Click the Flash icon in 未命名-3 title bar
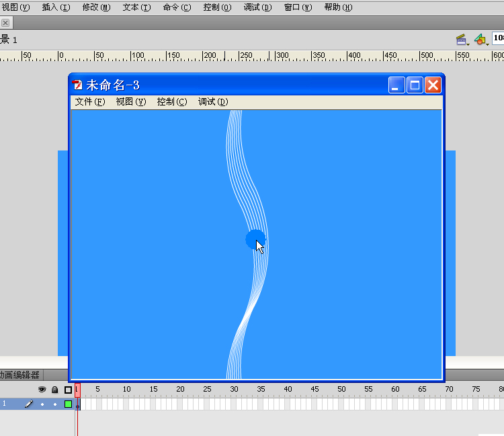 [x=77, y=85]
